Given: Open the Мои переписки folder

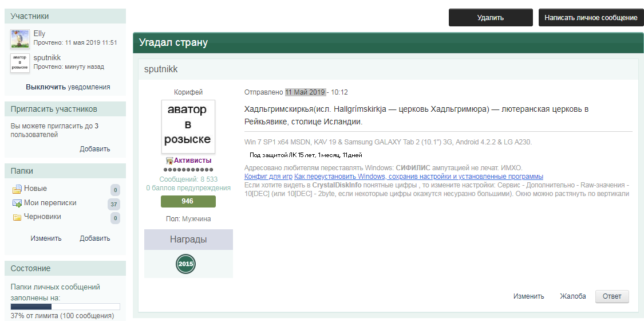Looking at the screenshot, I should click(x=50, y=202).
